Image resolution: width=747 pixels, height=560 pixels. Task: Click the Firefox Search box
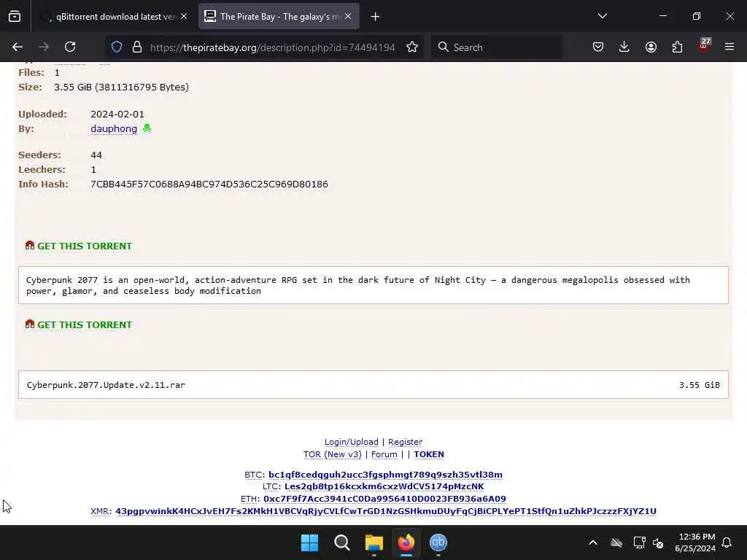click(x=498, y=47)
